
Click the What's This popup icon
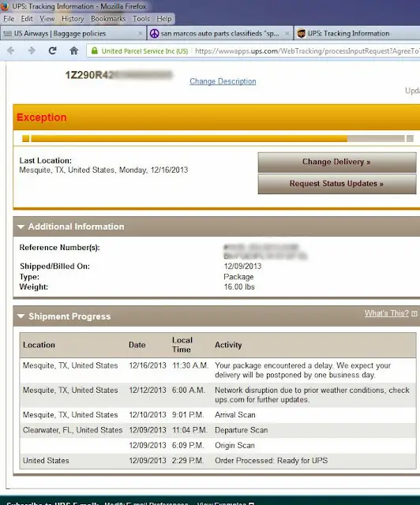pyautogui.click(x=414, y=313)
